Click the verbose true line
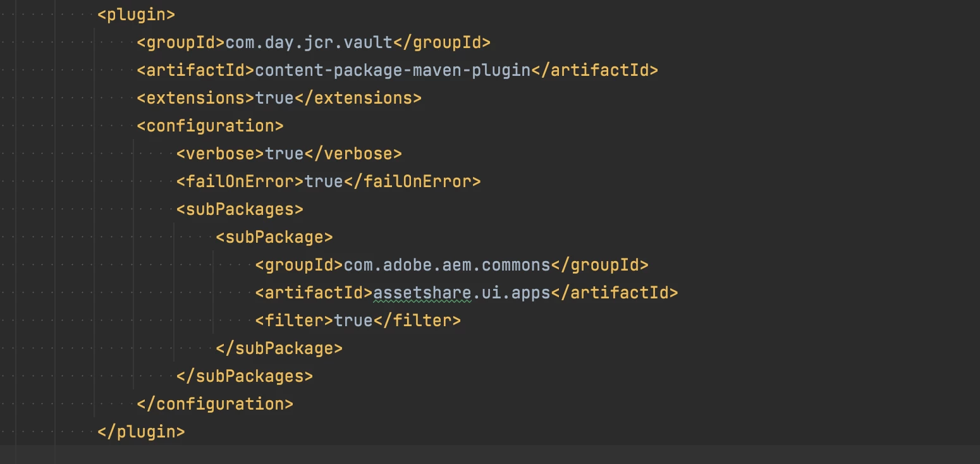980x464 pixels. click(289, 154)
